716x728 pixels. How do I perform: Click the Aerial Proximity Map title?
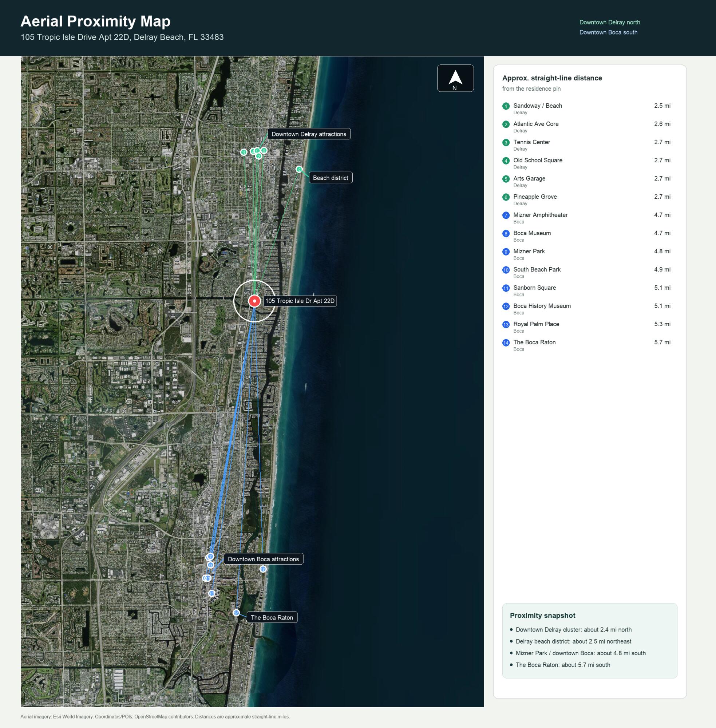click(x=95, y=21)
